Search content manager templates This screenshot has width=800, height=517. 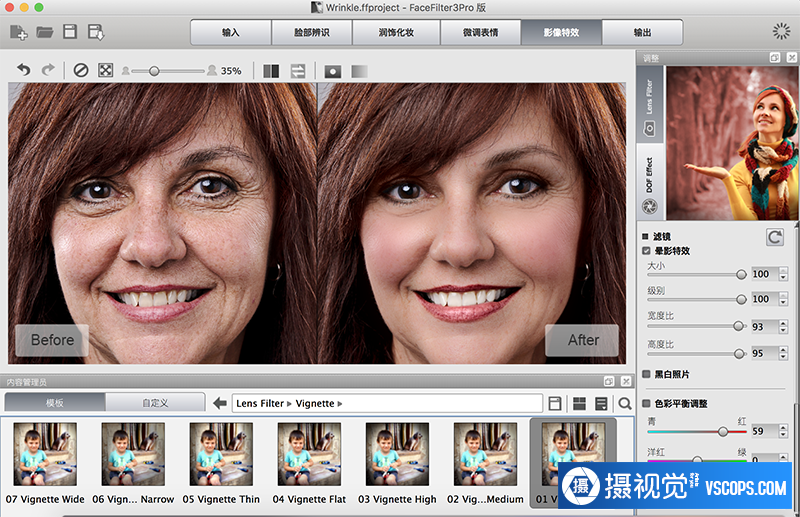click(624, 404)
